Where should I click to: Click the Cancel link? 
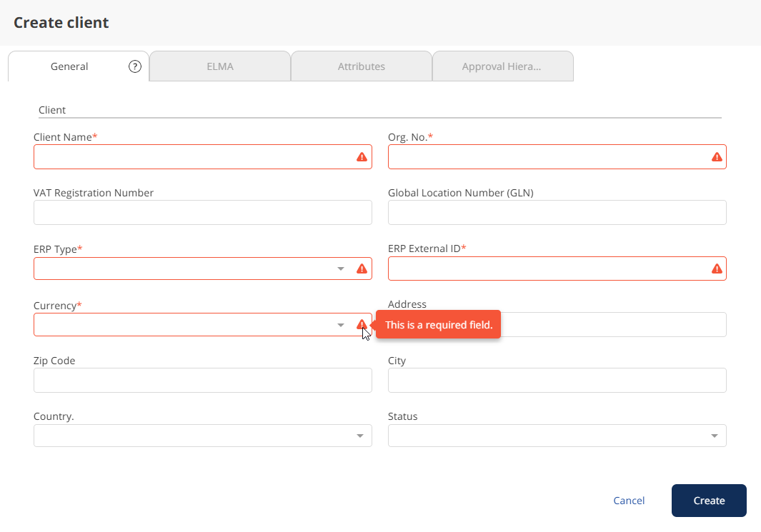629,501
